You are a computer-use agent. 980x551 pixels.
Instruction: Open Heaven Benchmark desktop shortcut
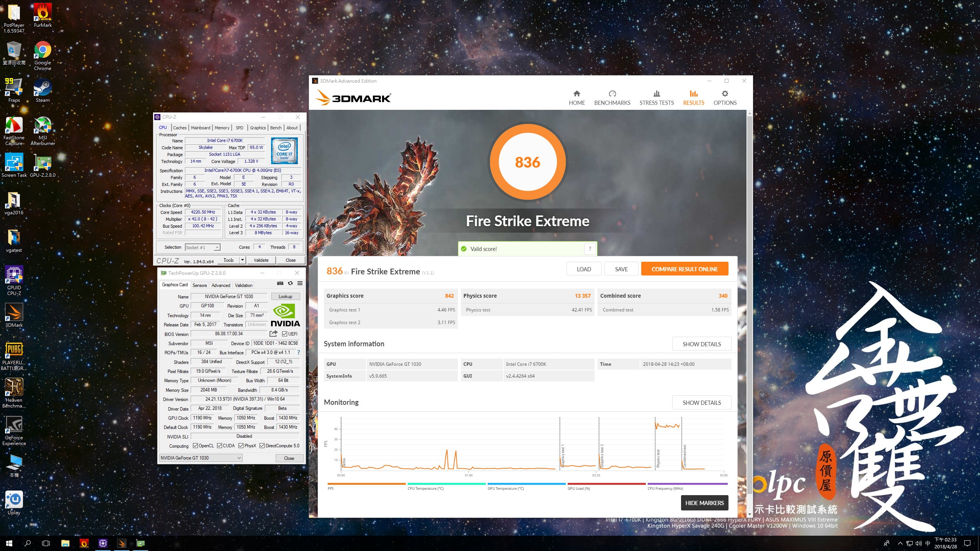pyautogui.click(x=14, y=393)
